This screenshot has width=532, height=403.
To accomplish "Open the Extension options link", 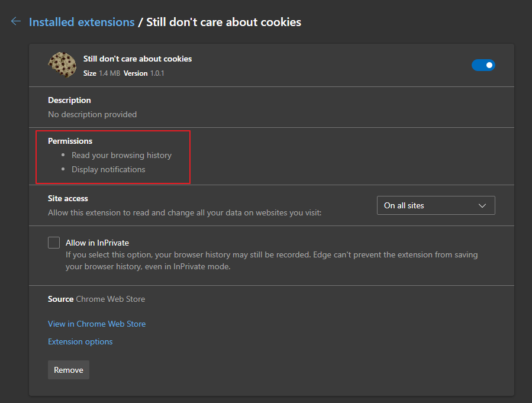I will coord(80,341).
